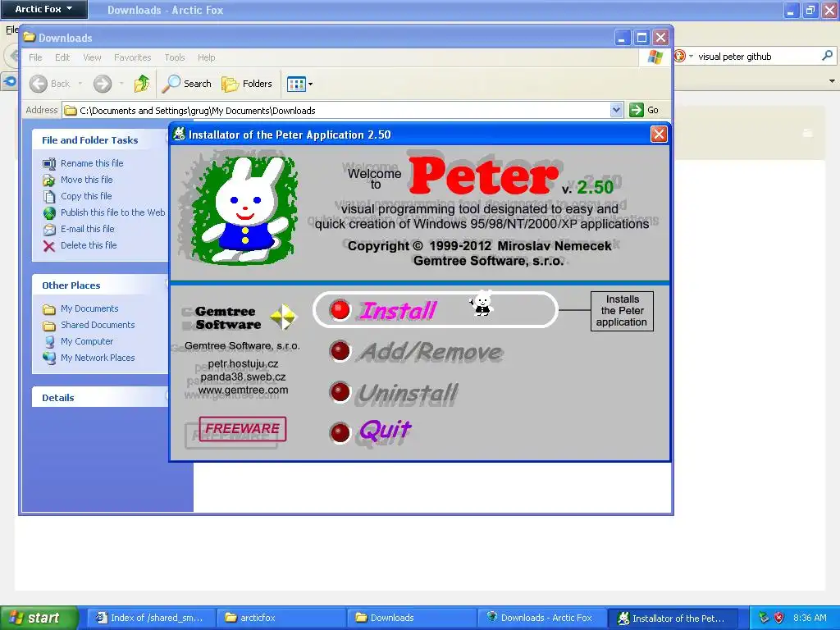The height and width of the screenshot is (630, 840).
Task: Expand the Address bar dropdown arrow
Action: tap(616, 110)
